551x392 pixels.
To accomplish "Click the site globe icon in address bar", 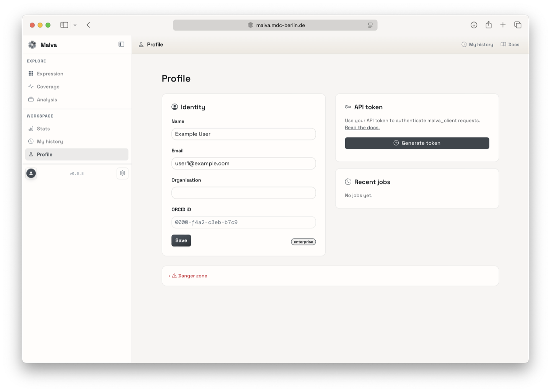I will pyautogui.click(x=251, y=25).
